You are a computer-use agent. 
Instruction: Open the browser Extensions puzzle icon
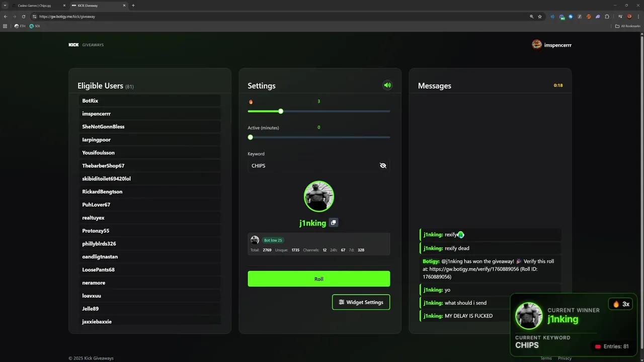pos(607,17)
